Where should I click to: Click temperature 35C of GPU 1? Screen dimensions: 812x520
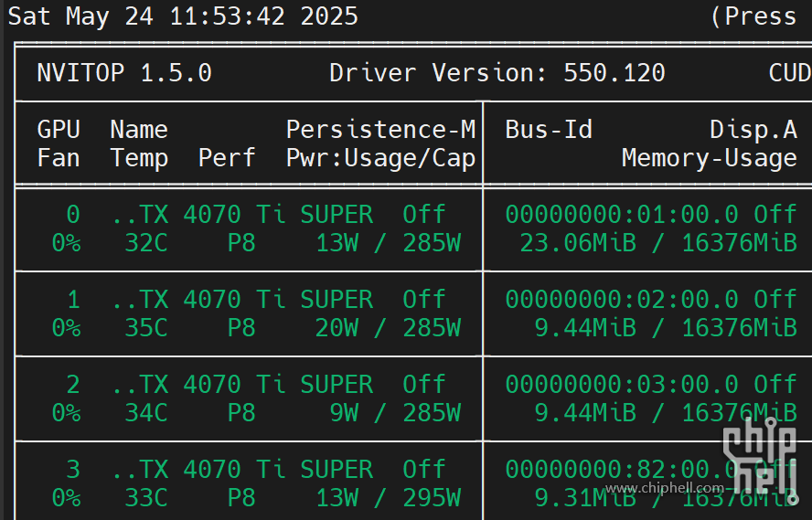click(146, 327)
